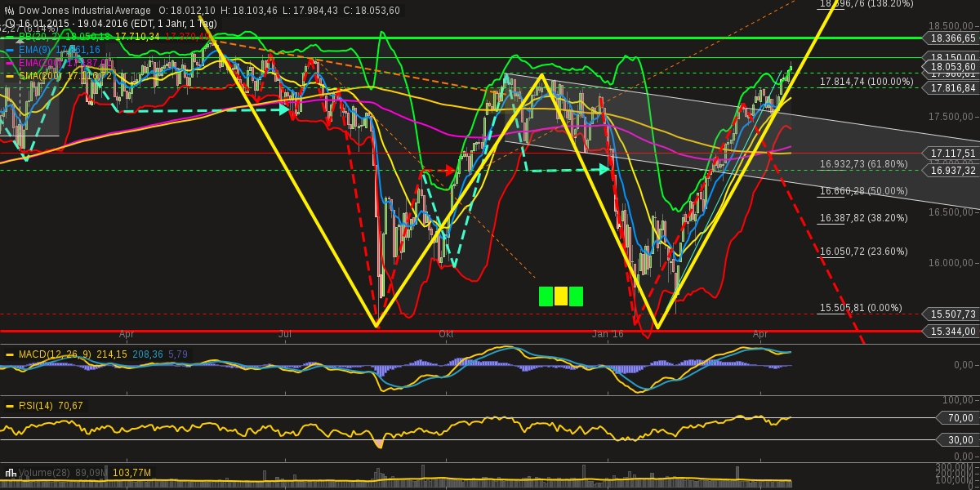Image resolution: width=980 pixels, height=490 pixels.
Task: Click the RSI scale value 100,00
Action: 957,401
